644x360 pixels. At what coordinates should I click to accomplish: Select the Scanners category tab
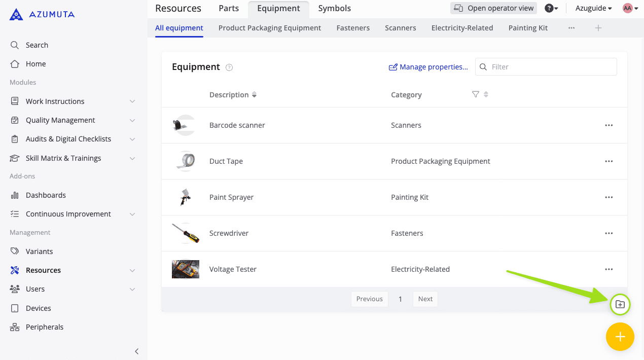tap(400, 28)
